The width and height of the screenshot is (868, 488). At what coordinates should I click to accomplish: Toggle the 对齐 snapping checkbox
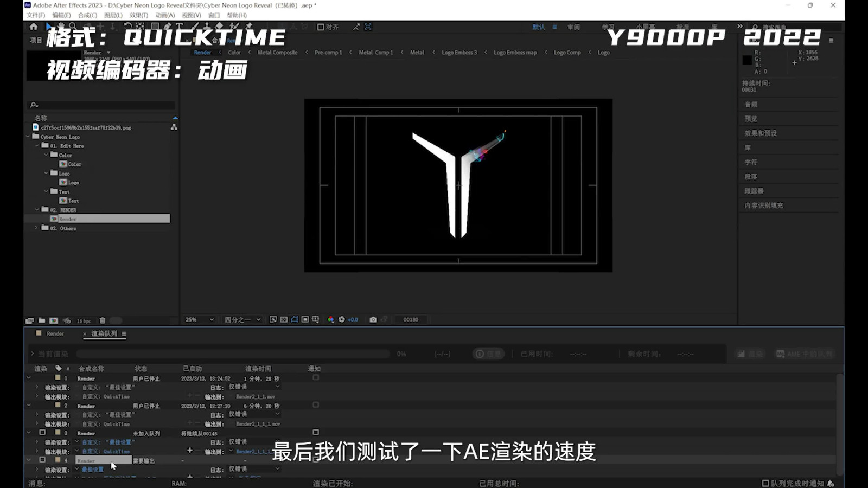321,27
